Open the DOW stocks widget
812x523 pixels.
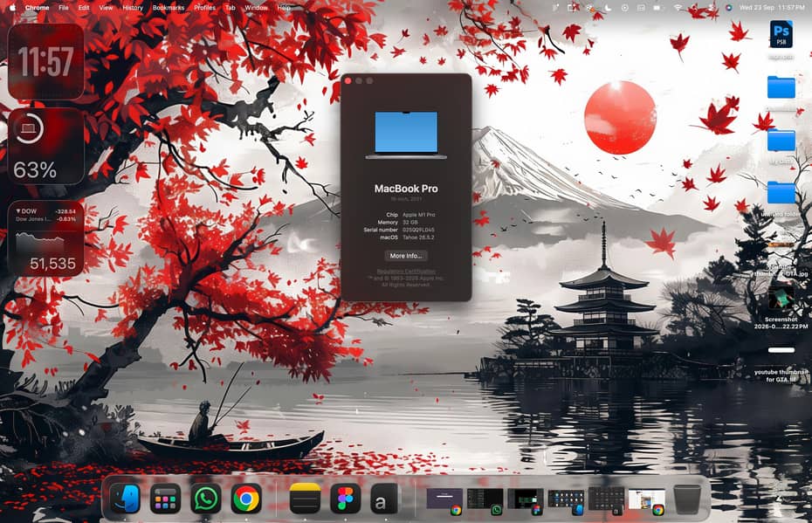(46, 238)
